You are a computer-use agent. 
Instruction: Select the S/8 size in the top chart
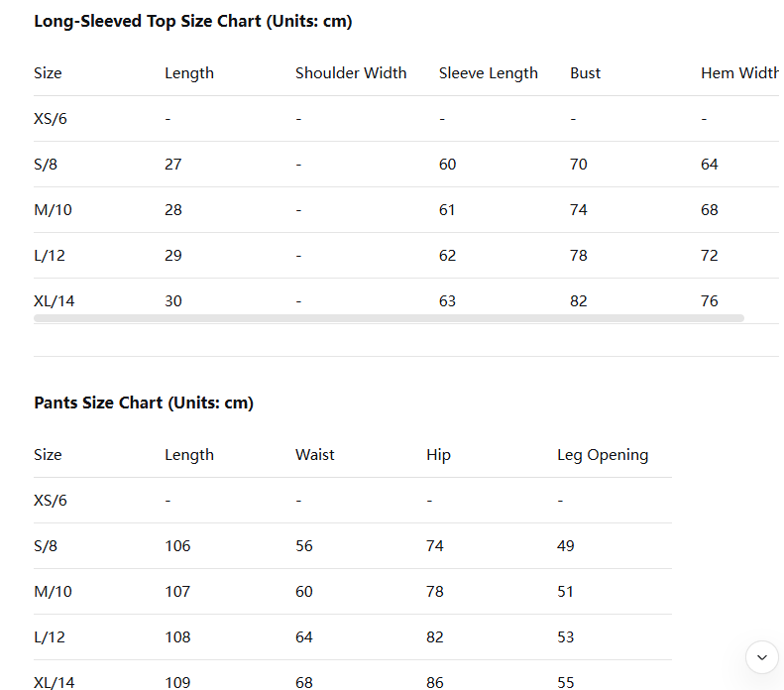[x=46, y=165]
